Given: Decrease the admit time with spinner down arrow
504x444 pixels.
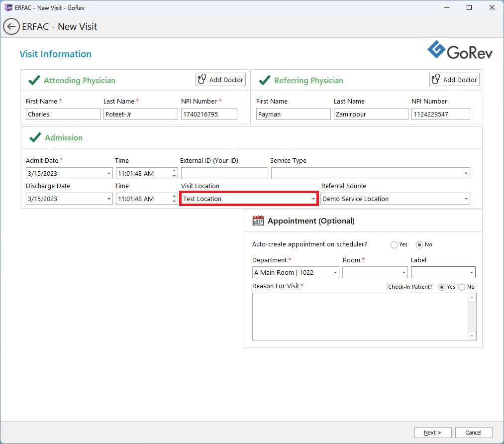Looking at the screenshot, I should tap(174, 176).
